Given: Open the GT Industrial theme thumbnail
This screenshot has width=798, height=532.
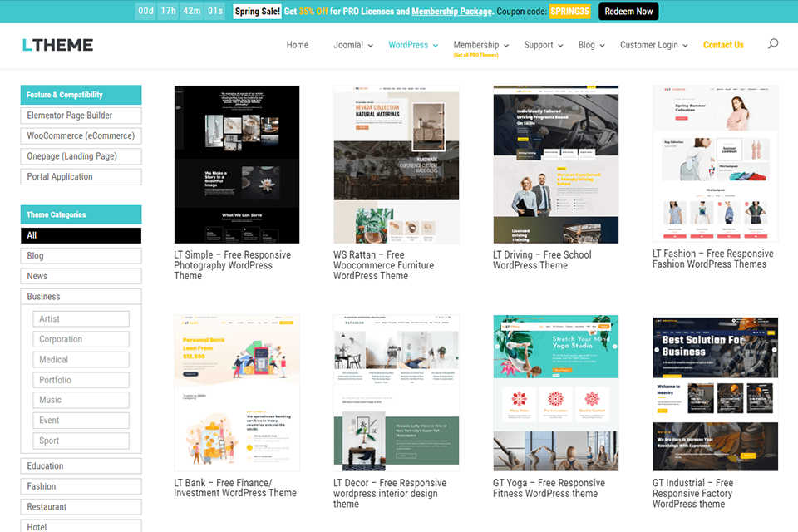Looking at the screenshot, I should (716, 393).
